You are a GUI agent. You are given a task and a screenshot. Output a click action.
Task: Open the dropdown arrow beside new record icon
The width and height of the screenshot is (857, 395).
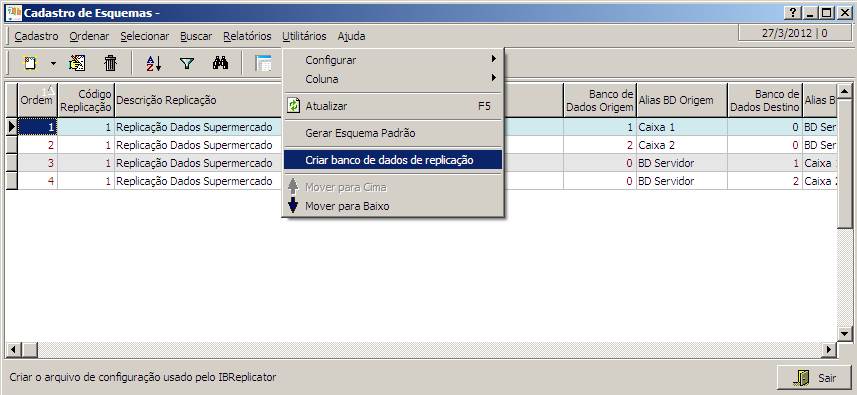click(53, 63)
